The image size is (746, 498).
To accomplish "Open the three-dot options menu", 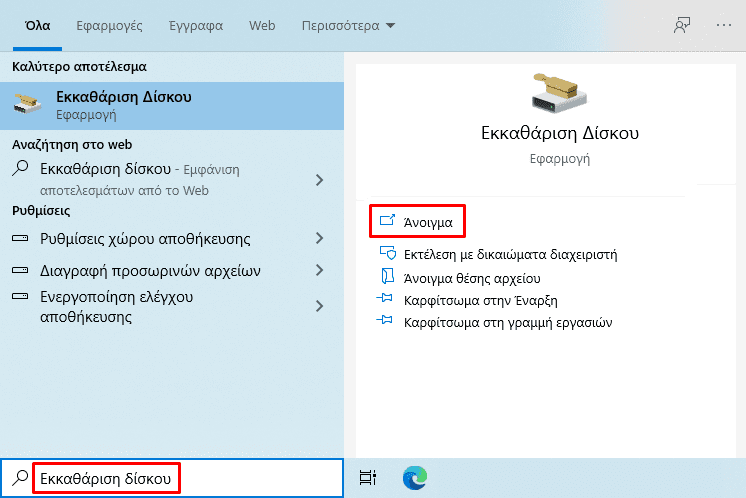I will pos(724,25).
